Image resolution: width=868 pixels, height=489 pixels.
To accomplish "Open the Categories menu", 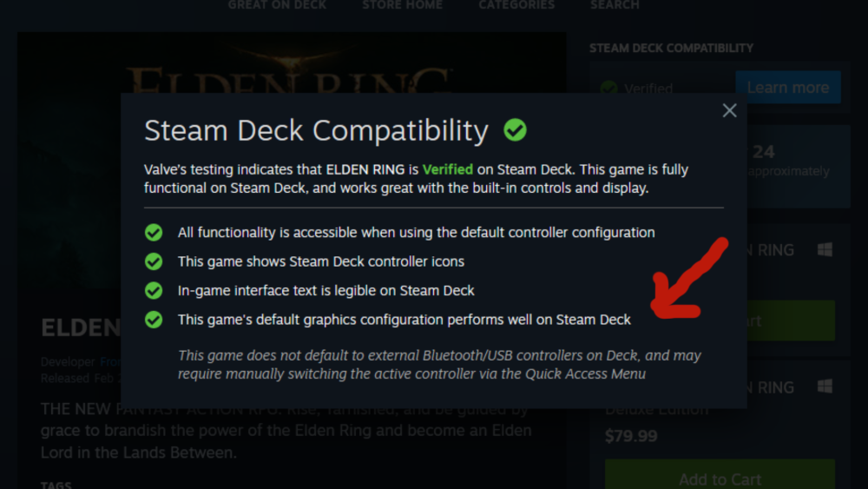I will (516, 5).
